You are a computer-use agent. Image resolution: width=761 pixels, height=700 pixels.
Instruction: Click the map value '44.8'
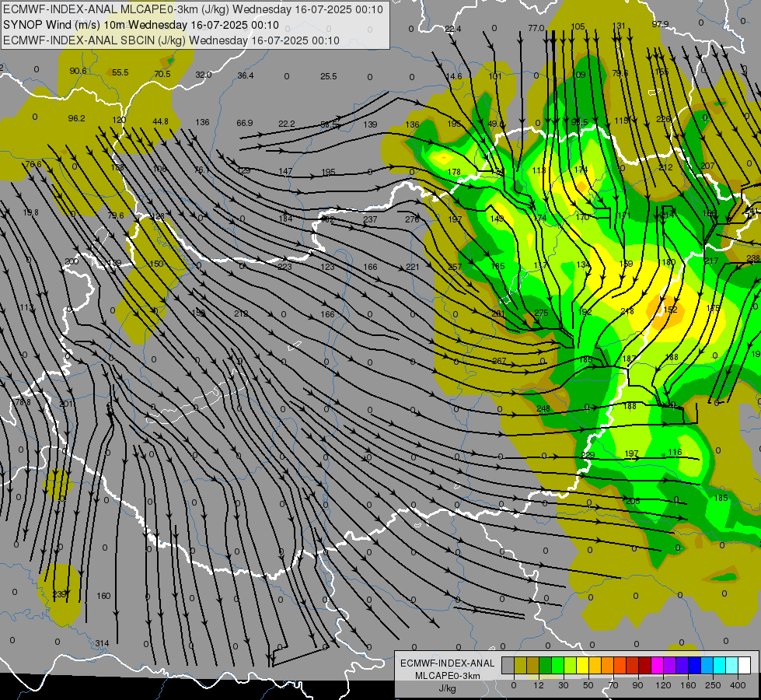pyautogui.click(x=160, y=121)
